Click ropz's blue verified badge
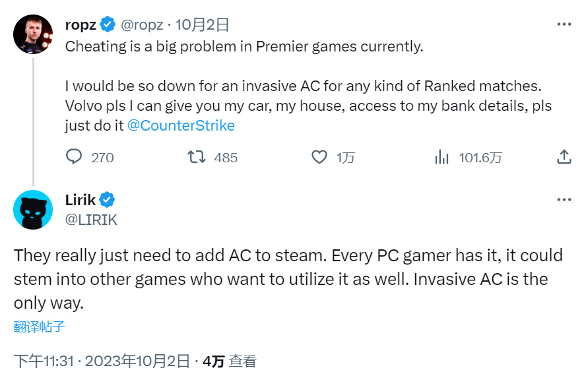Screen dimensions: 588x378 tap(107, 25)
